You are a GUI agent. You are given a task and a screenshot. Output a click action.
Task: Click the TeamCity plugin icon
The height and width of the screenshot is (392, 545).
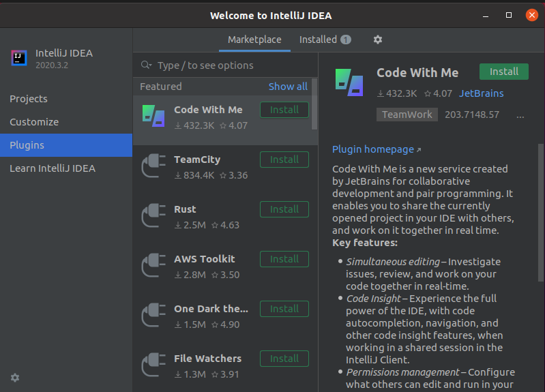coord(153,166)
